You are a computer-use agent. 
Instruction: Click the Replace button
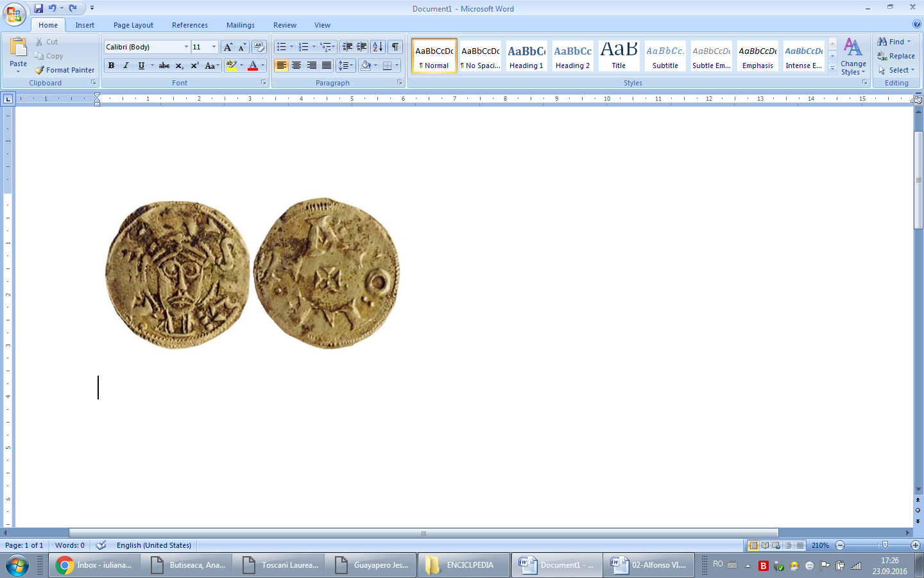click(x=896, y=56)
